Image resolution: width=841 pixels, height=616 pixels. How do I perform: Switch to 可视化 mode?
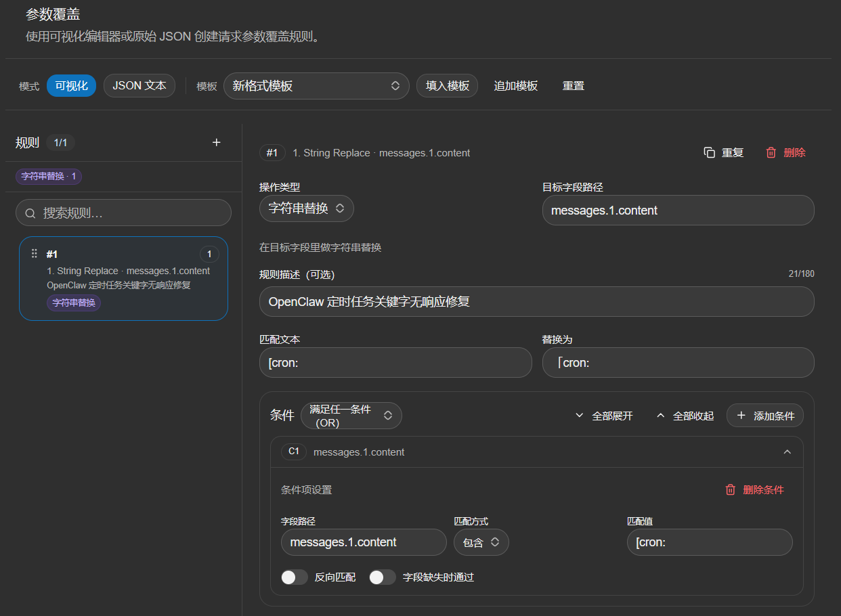coord(71,86)
